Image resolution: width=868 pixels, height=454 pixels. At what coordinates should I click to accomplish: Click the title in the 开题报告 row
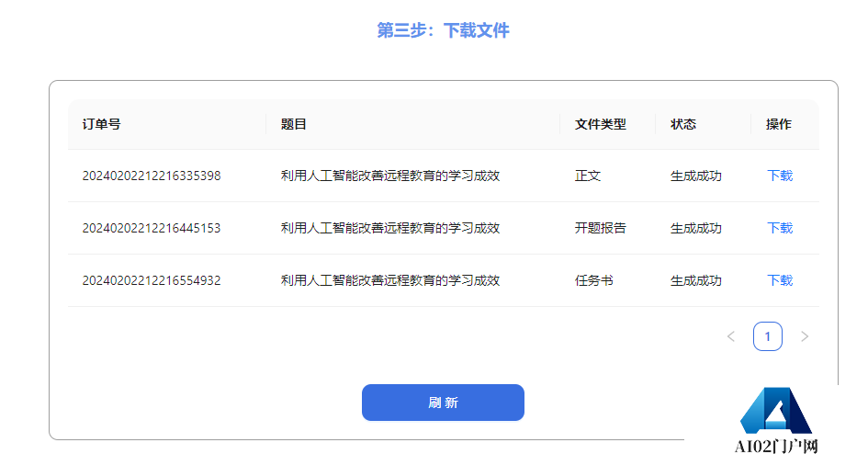[x=390, y=228]
